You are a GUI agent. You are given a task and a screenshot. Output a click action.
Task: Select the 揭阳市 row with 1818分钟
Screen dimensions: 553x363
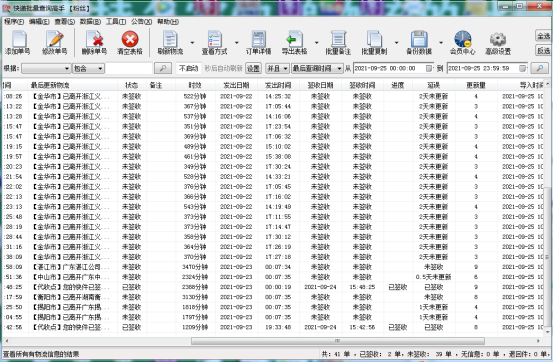[273, 307]
